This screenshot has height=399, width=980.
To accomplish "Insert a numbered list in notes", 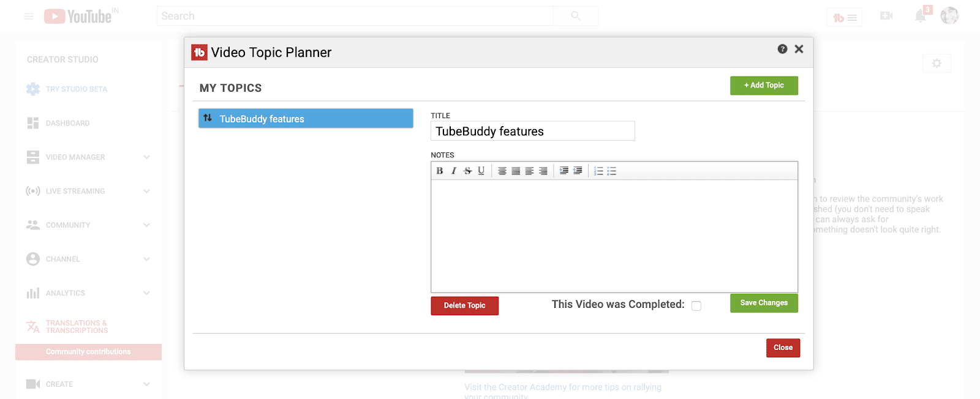I will click(598, 171).
